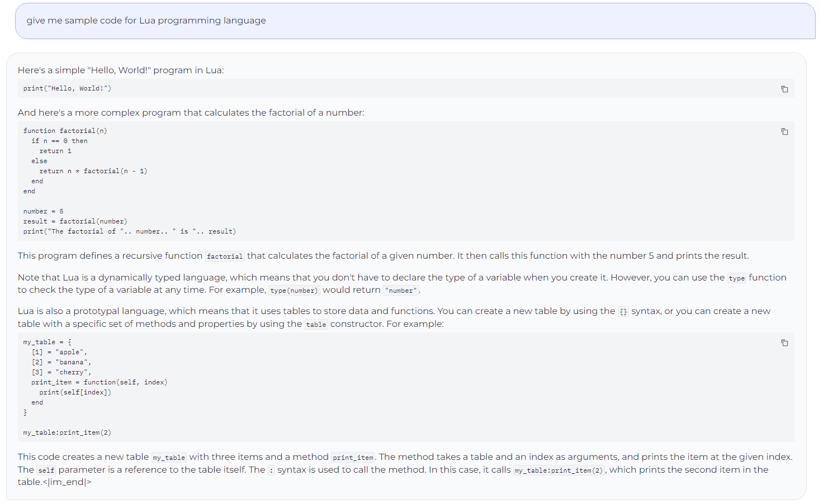This screenshot has height=504, width=819.
Task: Copy the Hello World code snippet
Action: 784,89
